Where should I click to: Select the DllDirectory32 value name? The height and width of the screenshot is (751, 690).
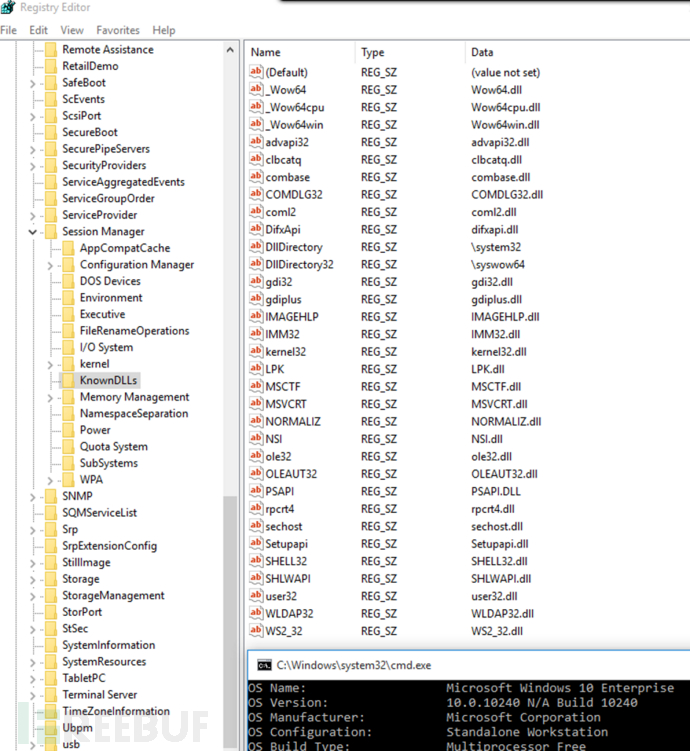299,264
